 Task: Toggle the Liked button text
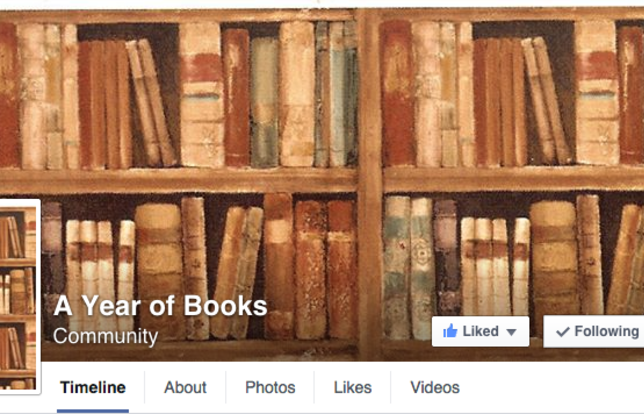point(481,331)
